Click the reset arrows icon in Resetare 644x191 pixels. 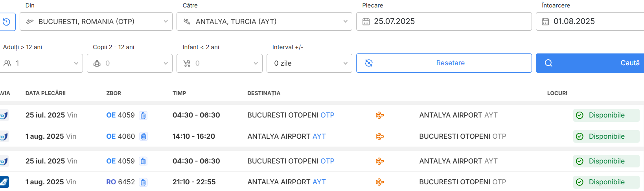(x=369, y=63)
